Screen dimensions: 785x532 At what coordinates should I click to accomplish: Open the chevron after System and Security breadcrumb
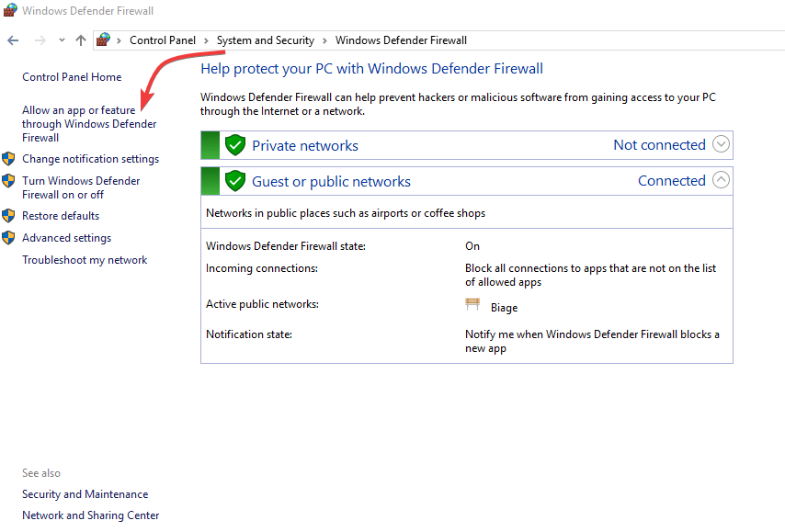(x=324, y=40)
